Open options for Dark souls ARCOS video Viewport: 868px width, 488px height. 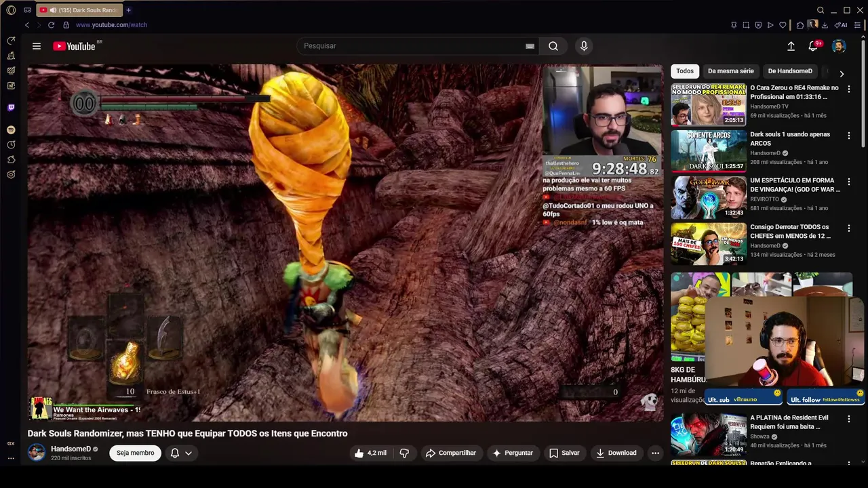[x=848, y=136]
